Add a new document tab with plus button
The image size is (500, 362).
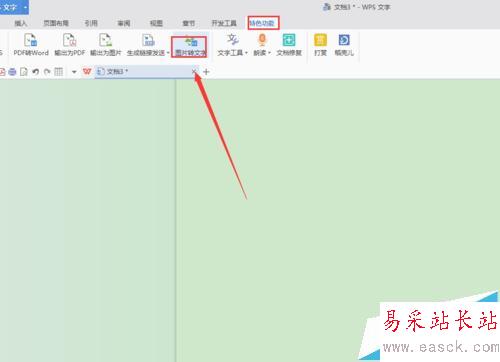click(206, 72)
